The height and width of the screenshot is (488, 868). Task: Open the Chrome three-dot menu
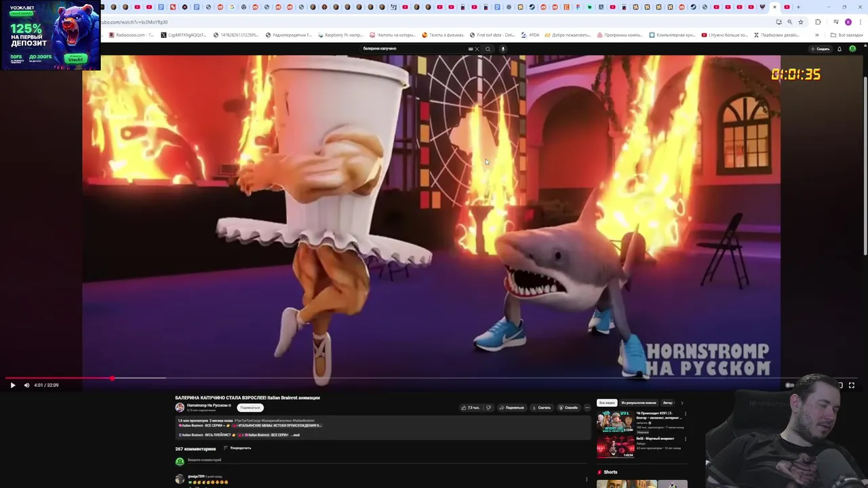coord(859,22)
